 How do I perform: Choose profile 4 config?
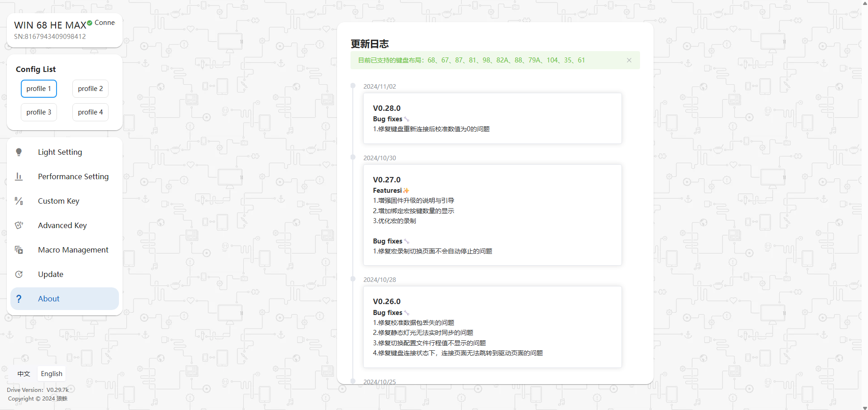click(x=90, y=112)
